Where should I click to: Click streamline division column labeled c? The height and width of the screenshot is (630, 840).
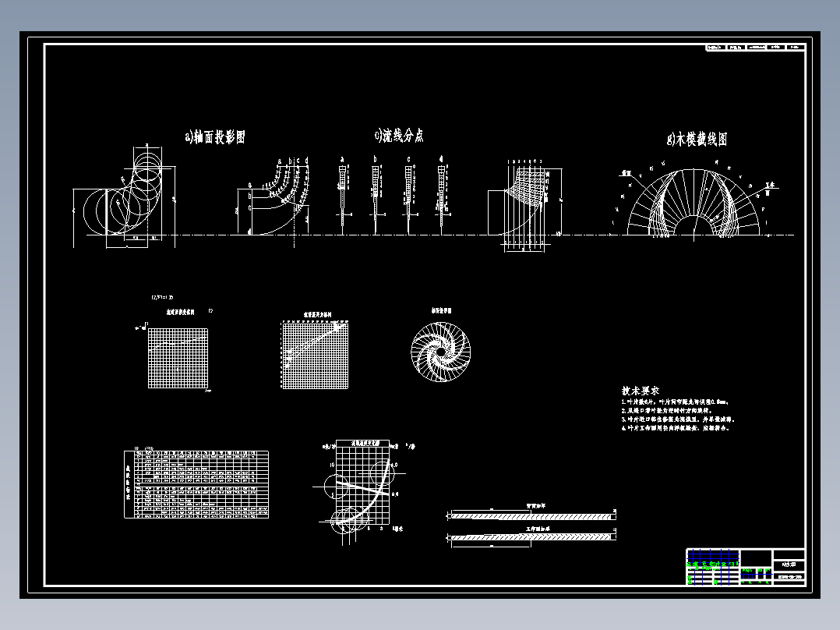pyautogui.click(x=409, y=196)
